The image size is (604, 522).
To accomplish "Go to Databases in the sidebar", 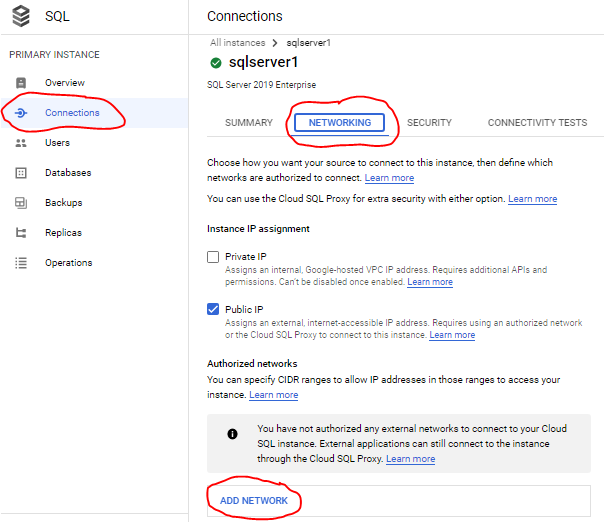I will [x=94, y=173].
